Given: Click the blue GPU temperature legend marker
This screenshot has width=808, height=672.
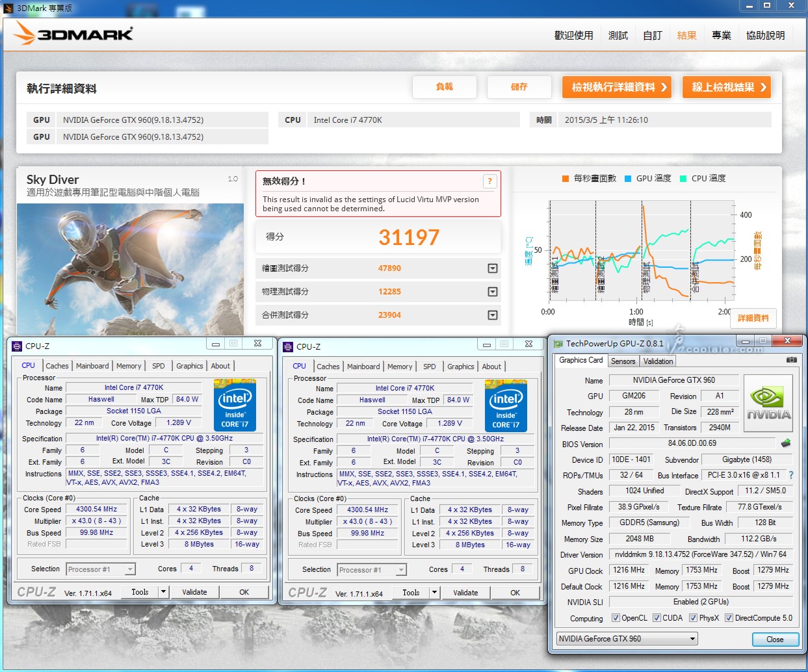Looking at the screenshot, I should tap(628, 178).
